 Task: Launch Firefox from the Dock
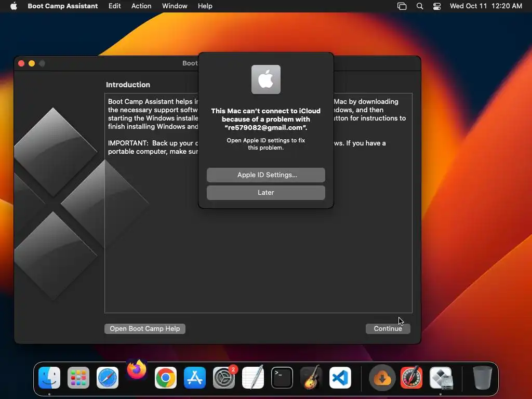[x=137, y=370]
